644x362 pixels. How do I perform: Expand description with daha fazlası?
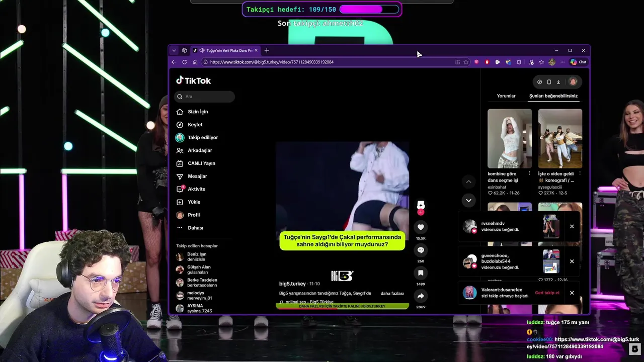click(x=392, y=293)
